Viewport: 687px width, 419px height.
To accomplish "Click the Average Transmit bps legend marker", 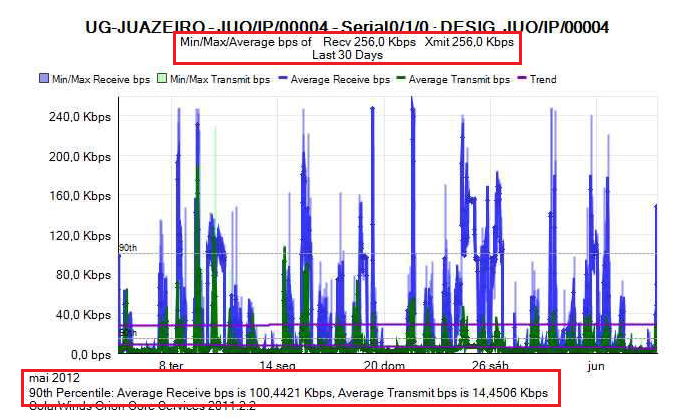I will 400,78.
